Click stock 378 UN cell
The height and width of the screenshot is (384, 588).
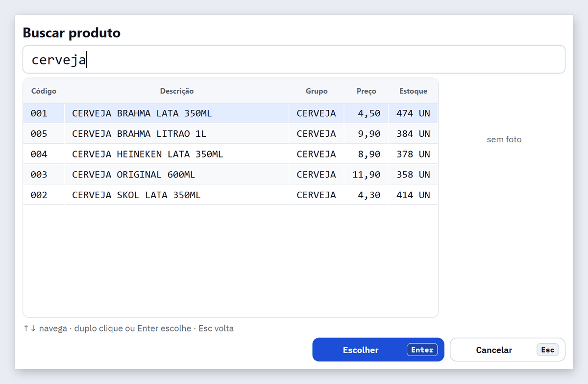click(x=413, y=154)
